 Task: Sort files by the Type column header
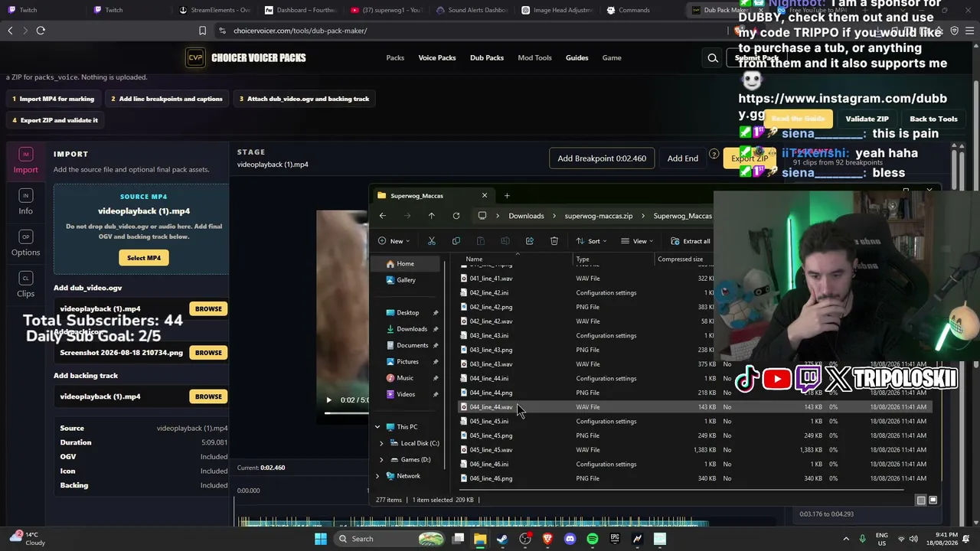(x=583, y=259)
